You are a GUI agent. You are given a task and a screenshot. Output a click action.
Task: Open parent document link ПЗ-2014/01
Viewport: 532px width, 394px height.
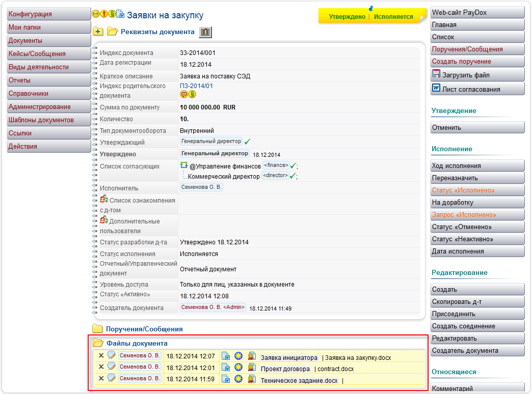point(196,86)
